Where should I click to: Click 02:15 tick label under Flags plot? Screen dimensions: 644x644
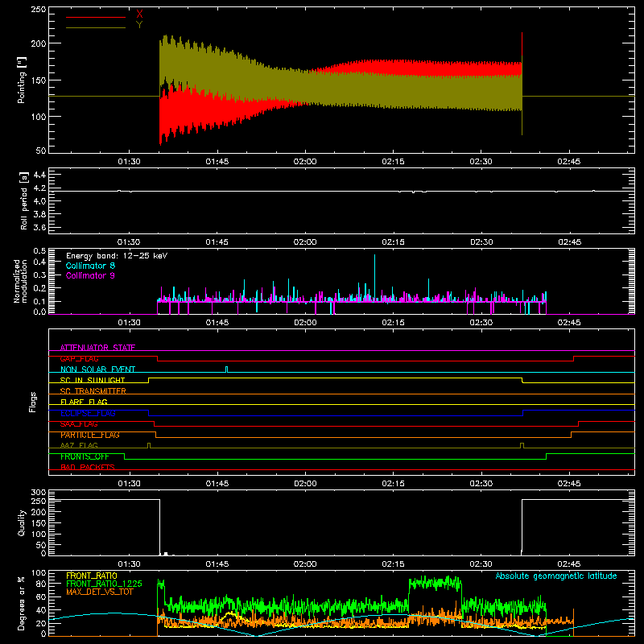393,484
